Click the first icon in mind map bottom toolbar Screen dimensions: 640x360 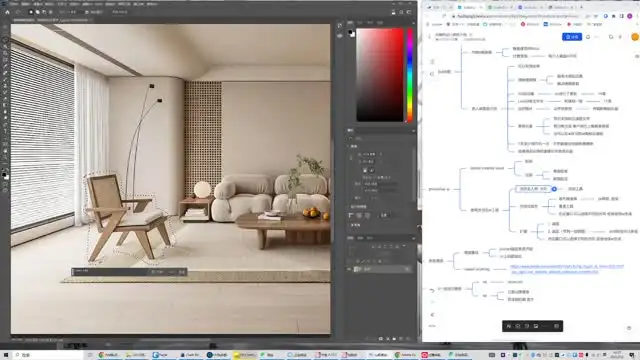509,326
